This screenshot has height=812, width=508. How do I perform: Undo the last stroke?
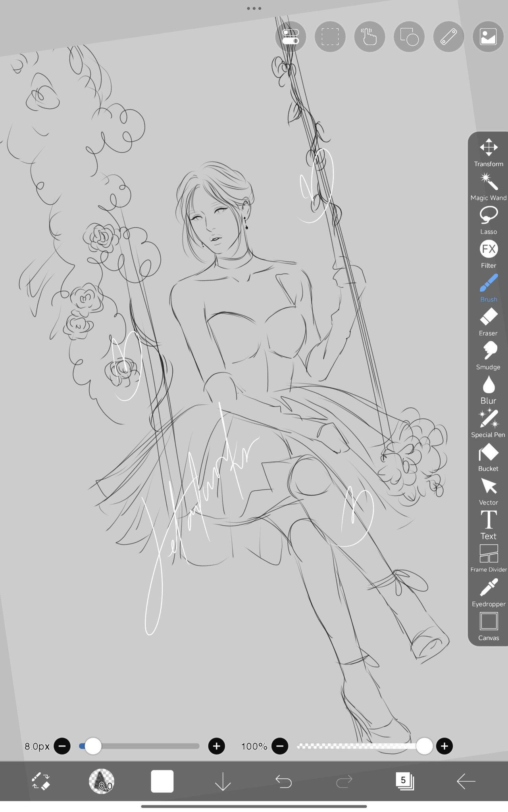[x=283, y=781]
